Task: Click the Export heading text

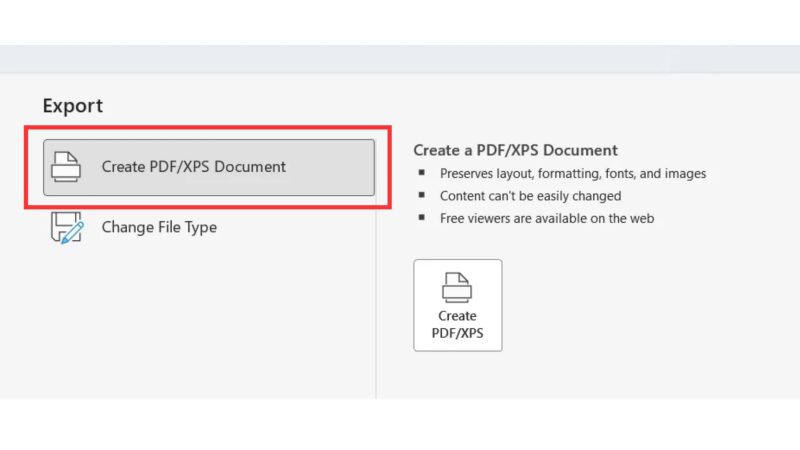Action: (x=72, y=106)
